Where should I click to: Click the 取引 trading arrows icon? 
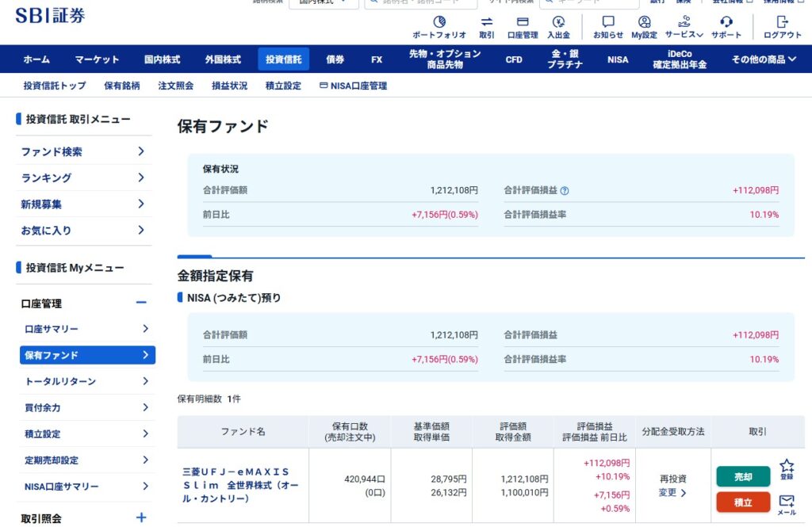click(486, 22)
